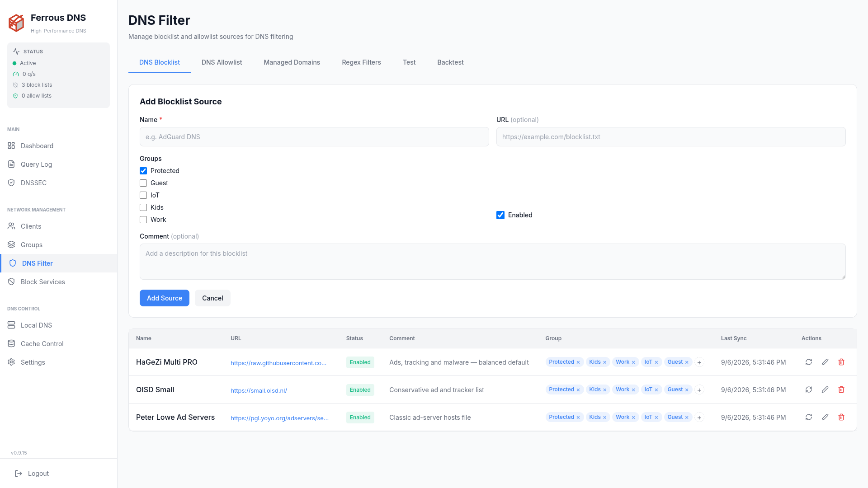Open the HaGeZi githubusercontent URL link
The width and height of the screenshot is (868, 488).
[278, 363]
